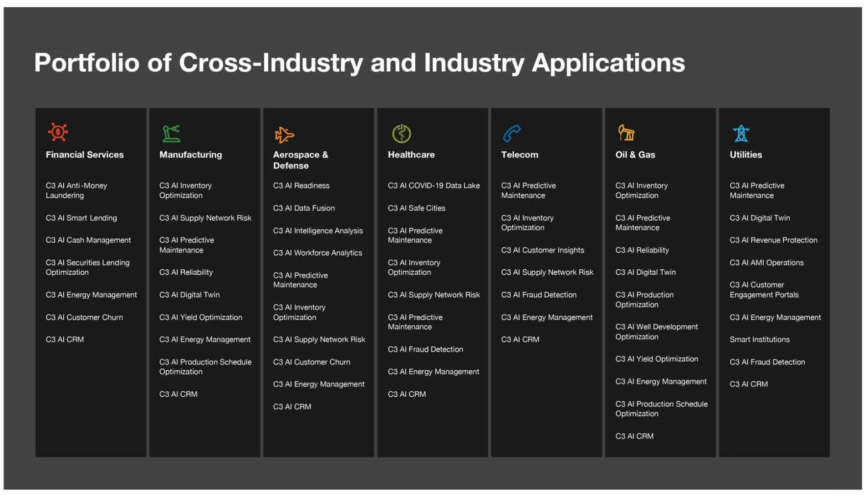Image resolution: width=868 pixels, height=495 pixels.
Task: Click C3 AI Supply Network Risk under Aerospace & Defense
Action: (x=319, y=340)
